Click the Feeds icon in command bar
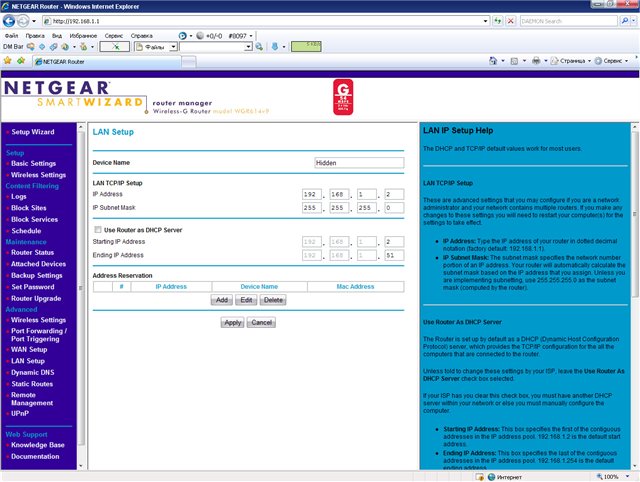 coord(514,61)
